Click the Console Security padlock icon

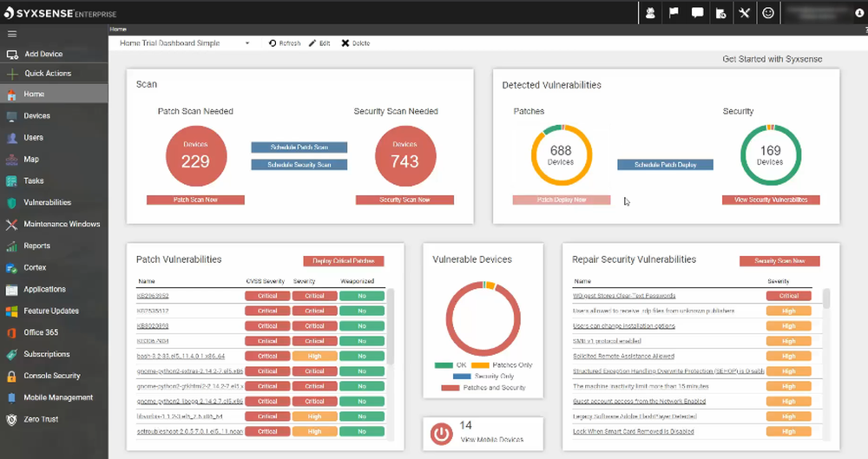tap(11, 376)
